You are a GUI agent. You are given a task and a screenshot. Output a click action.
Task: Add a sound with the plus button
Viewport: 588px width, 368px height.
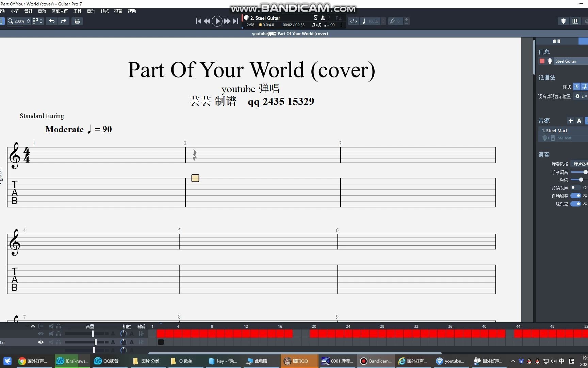point(571,121)
